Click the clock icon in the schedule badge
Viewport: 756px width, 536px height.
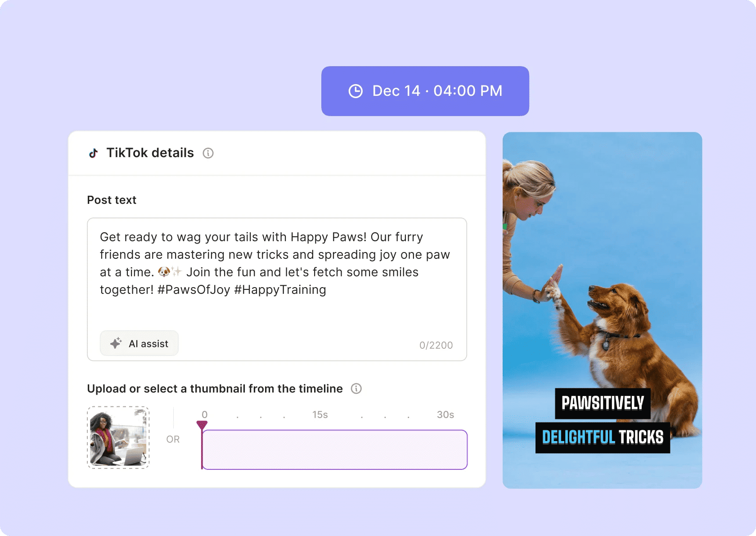click(355, 91)
